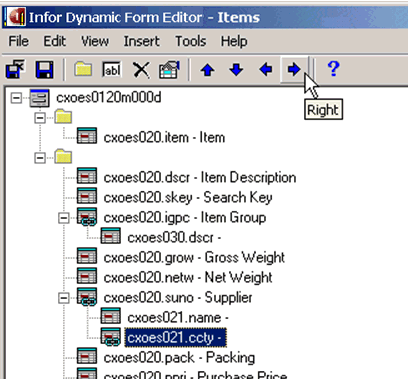Click the new group folder toolbar icon
The width and height of the screenshot is (408, 379).
coord(83,69)
